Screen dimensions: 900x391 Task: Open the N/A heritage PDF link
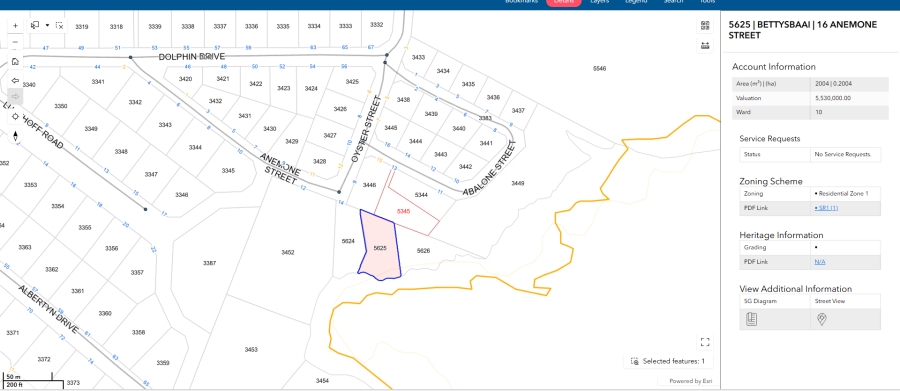820,262
